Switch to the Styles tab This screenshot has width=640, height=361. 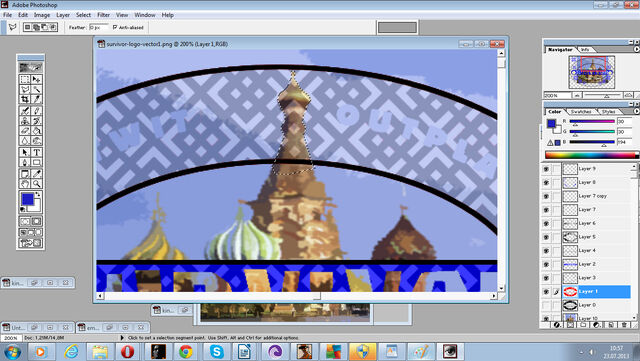pos(608,111)
